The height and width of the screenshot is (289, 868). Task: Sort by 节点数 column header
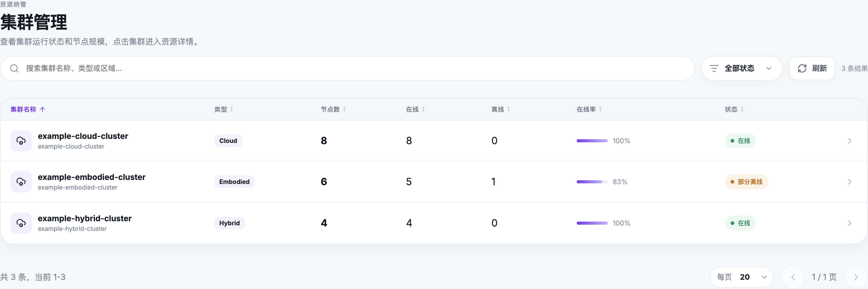[333, 109]
